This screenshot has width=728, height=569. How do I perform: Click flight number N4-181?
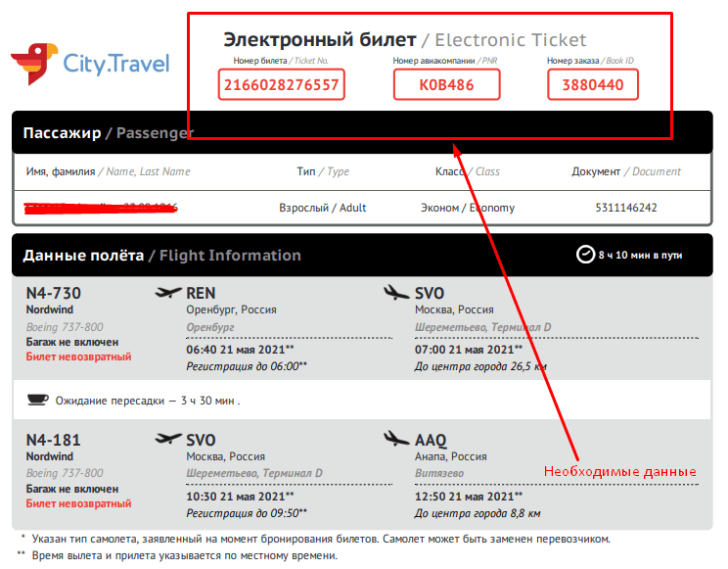click(x=53, y=440)
